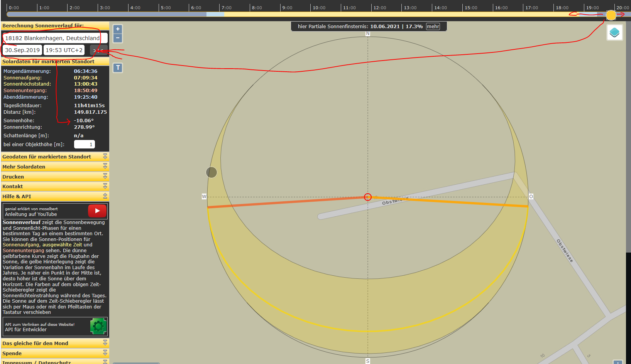
Task: Click the Schattenlänge value n/a
Action: (79, 136)
